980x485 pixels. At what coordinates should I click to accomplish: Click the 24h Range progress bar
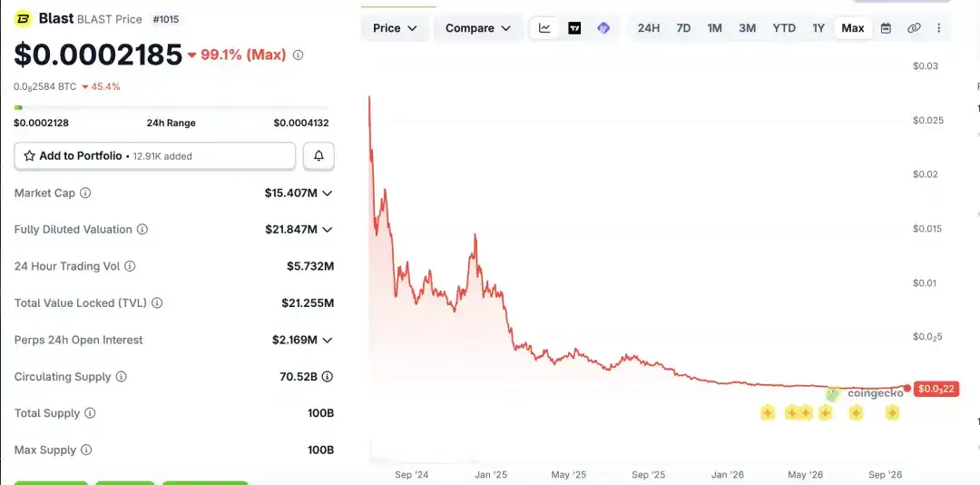tap(171, 108)
